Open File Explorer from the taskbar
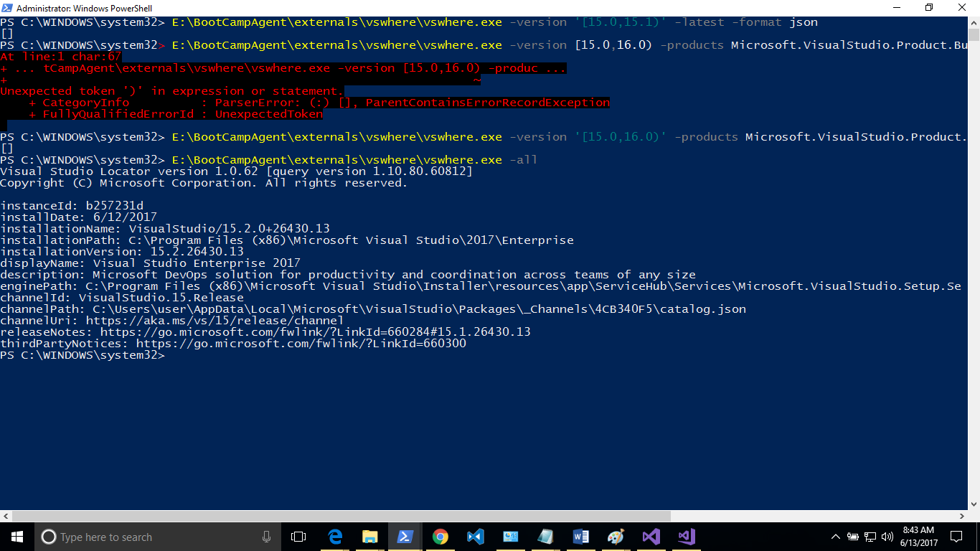 [x=370, y=537]
